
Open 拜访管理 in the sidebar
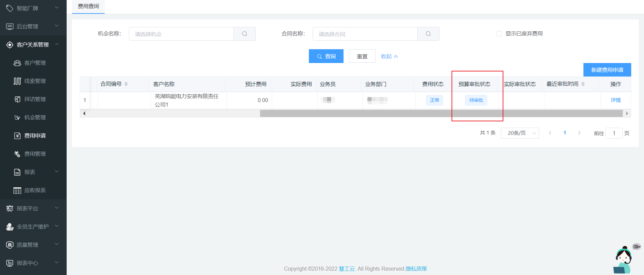35,99
